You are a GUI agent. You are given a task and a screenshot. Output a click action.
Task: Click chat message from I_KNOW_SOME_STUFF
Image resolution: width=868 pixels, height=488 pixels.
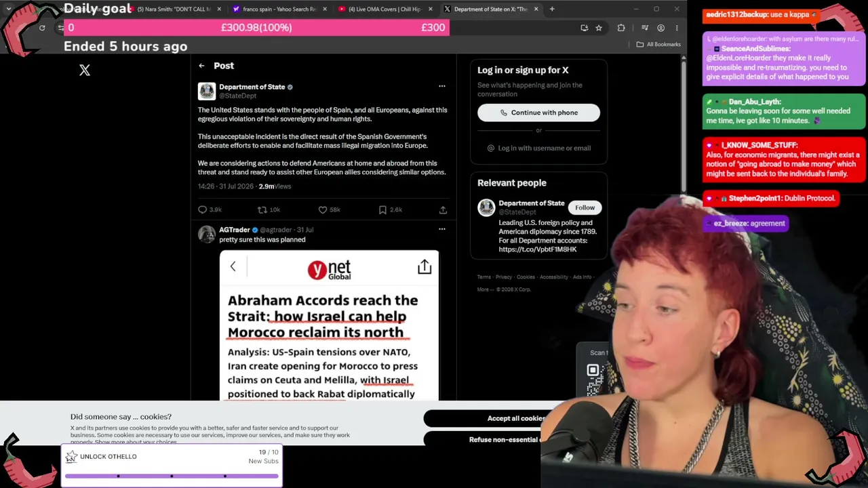tap(784, 160)
